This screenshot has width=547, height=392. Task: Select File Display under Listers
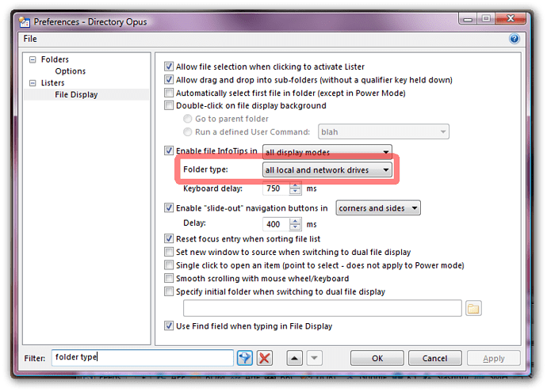[x=76, y=94]
